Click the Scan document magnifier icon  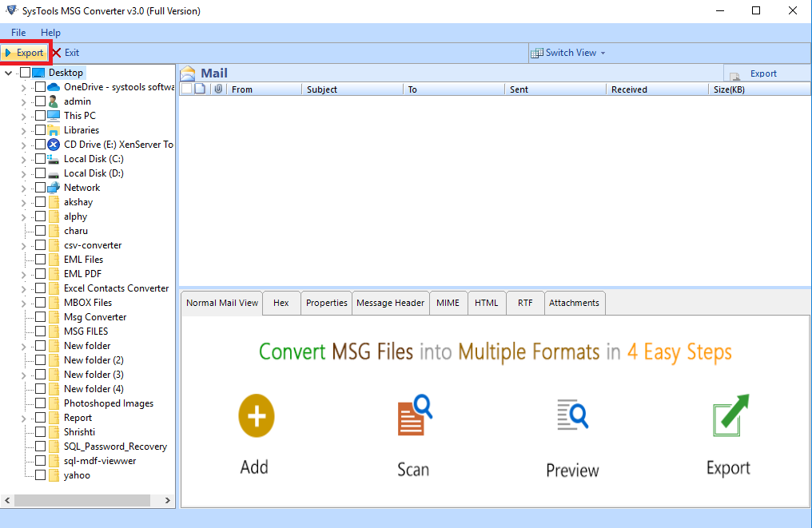[414, 415]
